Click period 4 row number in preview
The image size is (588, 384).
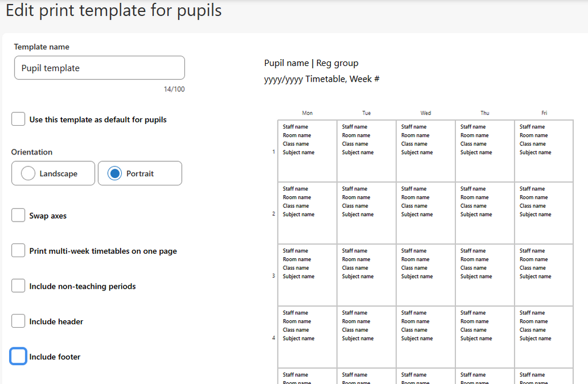tap(274, 338)
